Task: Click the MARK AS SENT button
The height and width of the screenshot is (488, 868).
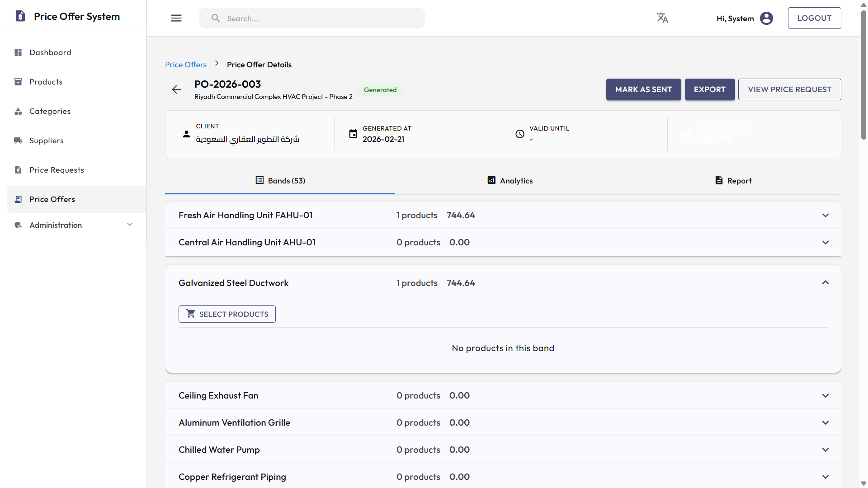Action: [x=643, y=89]
